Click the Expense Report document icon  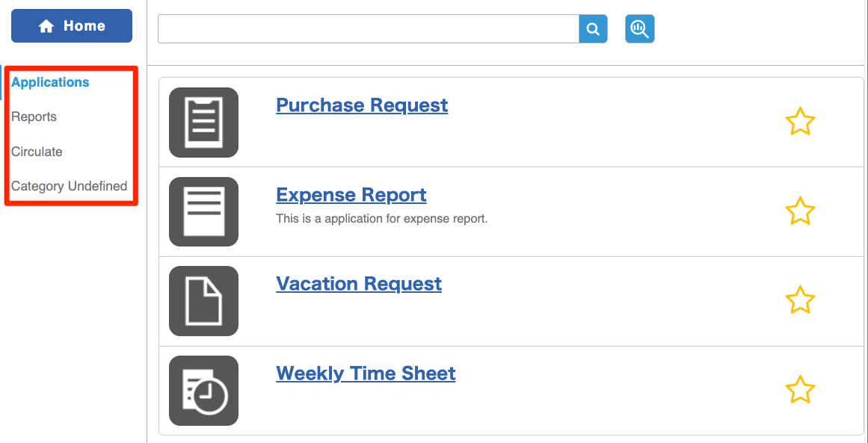point(203,212)
